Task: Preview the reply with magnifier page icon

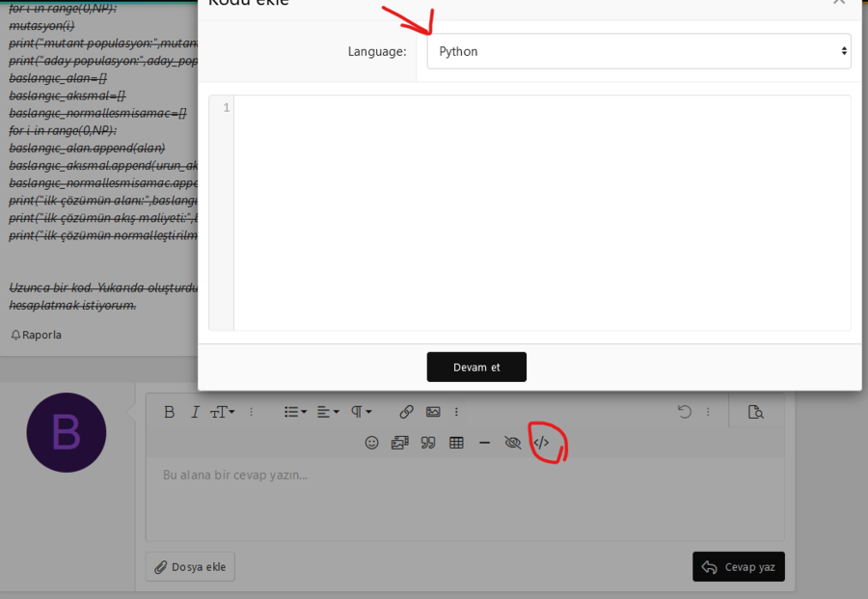Action: point(755,412)
